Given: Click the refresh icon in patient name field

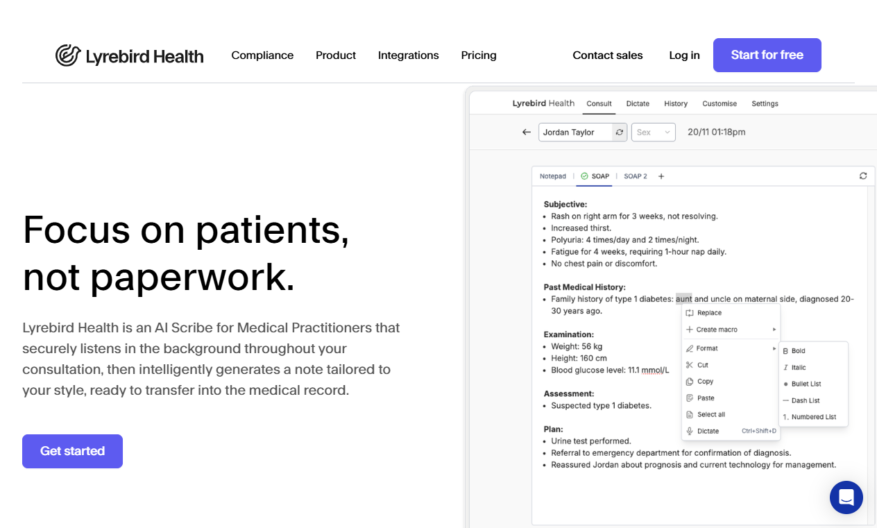Looking at the screenshot, I should pos(619,132).
